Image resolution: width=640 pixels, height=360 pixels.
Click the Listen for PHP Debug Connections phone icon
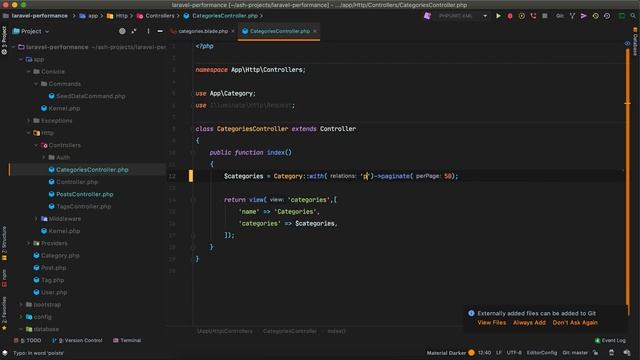pyautogui.click(x=533, y=16)
